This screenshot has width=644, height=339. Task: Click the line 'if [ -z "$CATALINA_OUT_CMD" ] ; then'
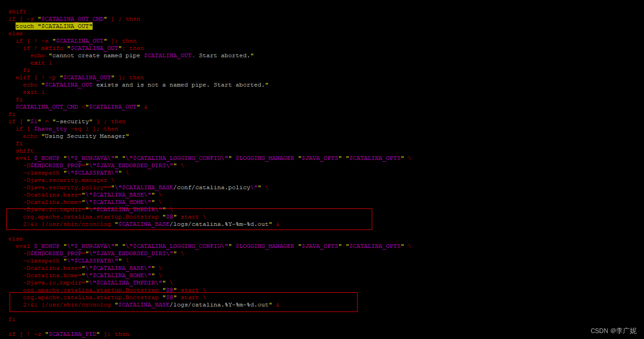(x=74, y=19)
